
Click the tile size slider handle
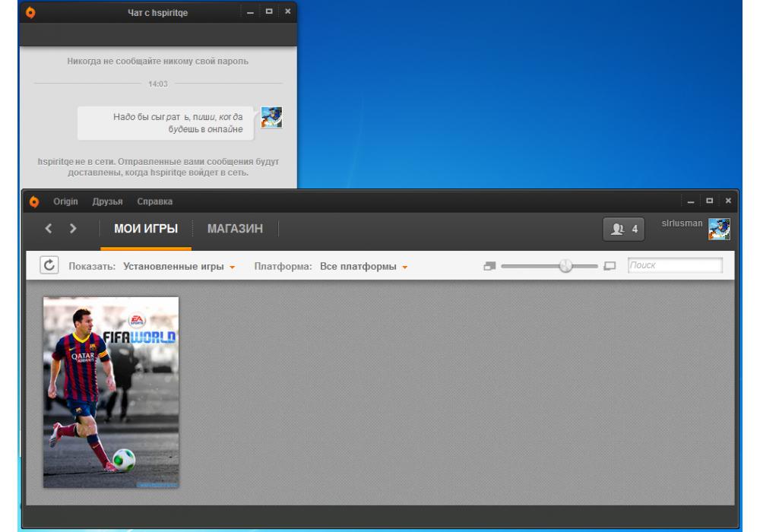pos(565,265)
